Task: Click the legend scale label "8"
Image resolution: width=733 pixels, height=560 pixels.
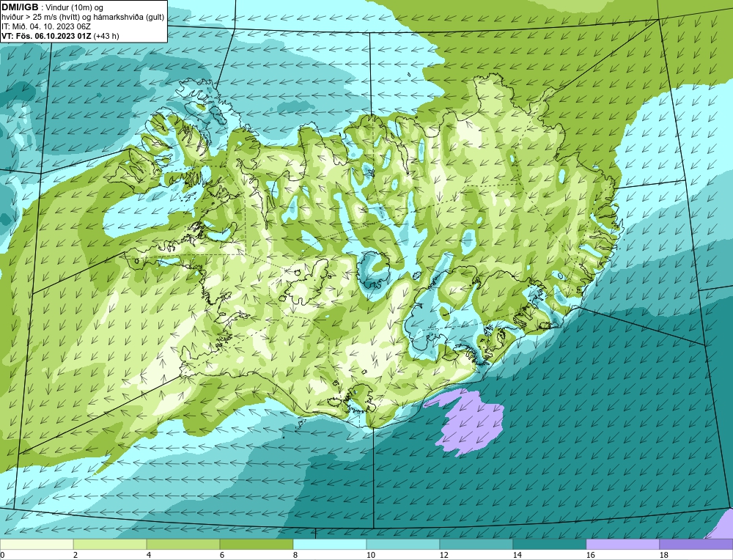Action: click(x=295, y=555)
